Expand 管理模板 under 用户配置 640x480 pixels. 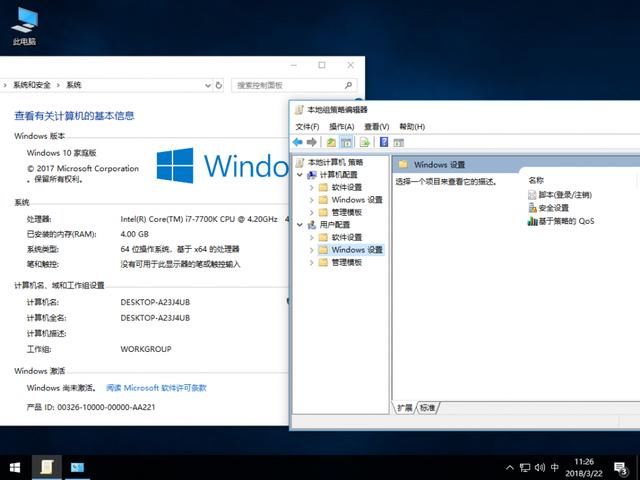point(312,262)
